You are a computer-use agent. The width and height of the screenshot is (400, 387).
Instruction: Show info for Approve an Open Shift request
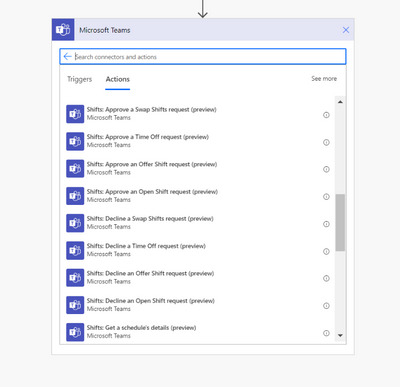pyautogui.click(x=326, y=197)
